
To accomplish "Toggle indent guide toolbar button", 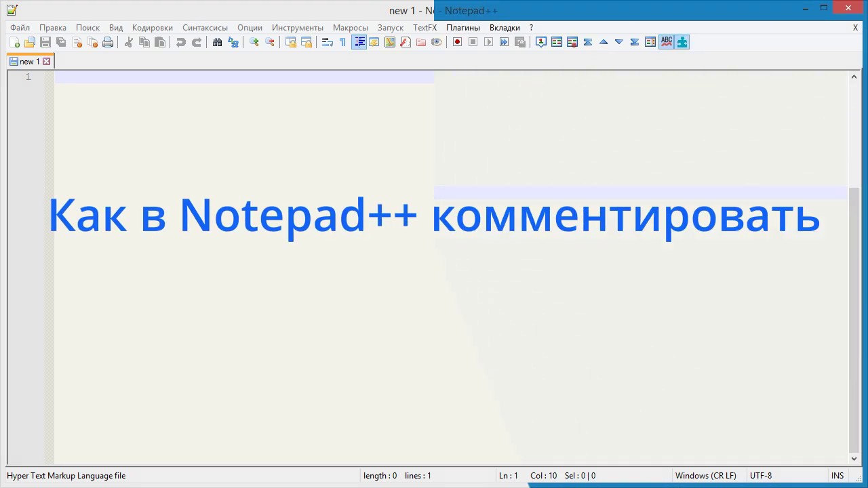I will tap(359, 42).
